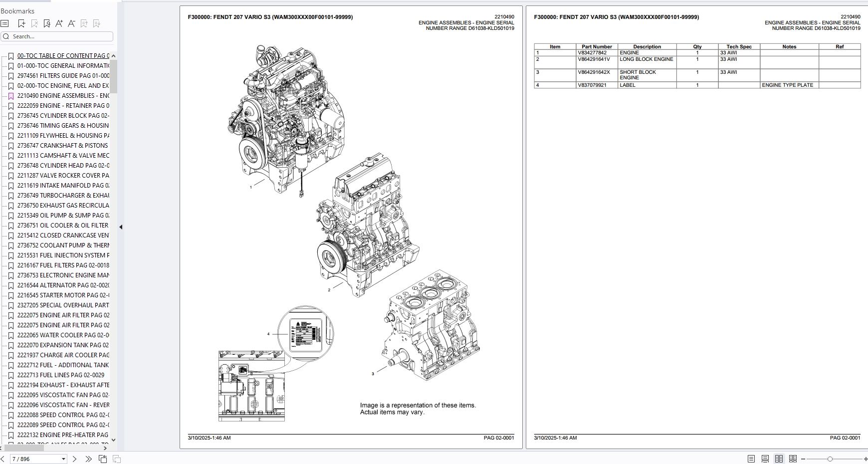Open bookmark 2211113 CAMSHAFT & VALVE MECHANISM
This screenshot has width=868, height=464.
pyautogui.click(x=63, y=156)
